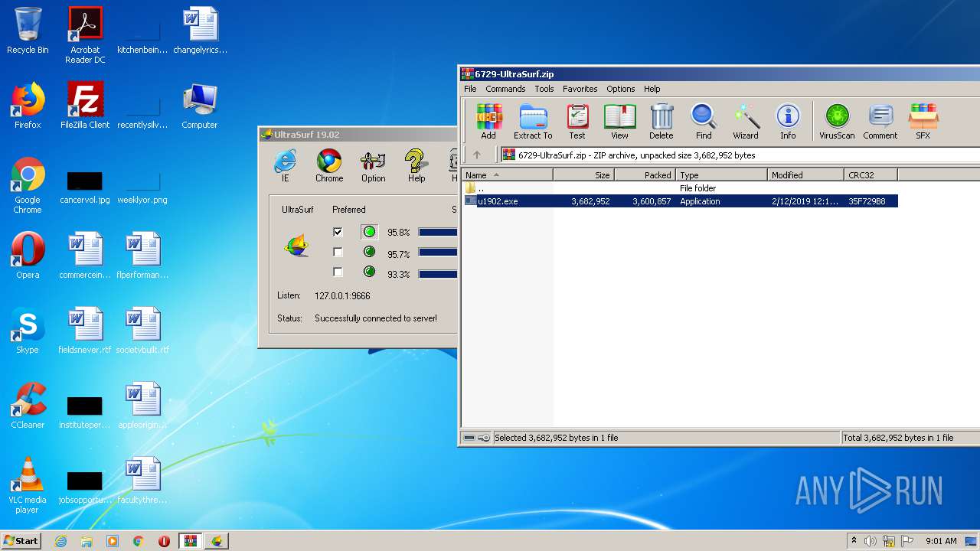Click the Delete icon in WinRAR toolbar

661,122
